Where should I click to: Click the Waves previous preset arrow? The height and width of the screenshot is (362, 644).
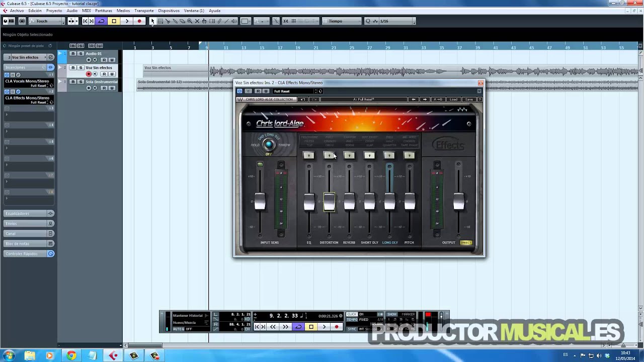coord(414,99)
